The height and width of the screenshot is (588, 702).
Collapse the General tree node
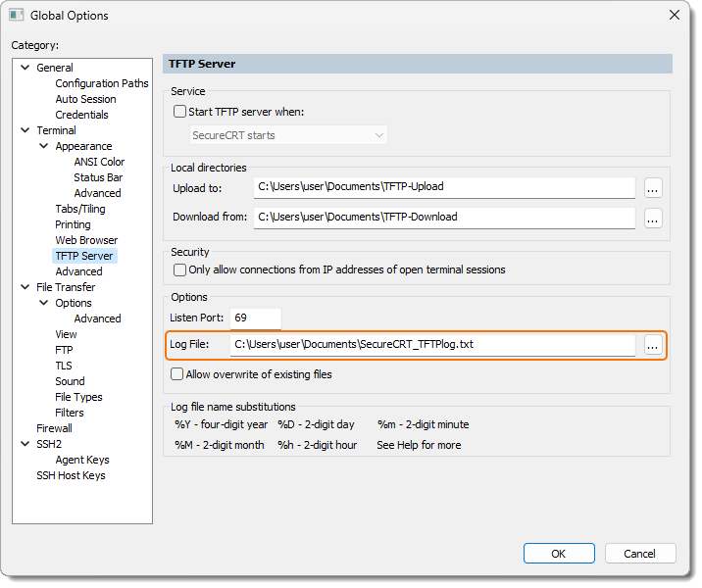[25, 69]
